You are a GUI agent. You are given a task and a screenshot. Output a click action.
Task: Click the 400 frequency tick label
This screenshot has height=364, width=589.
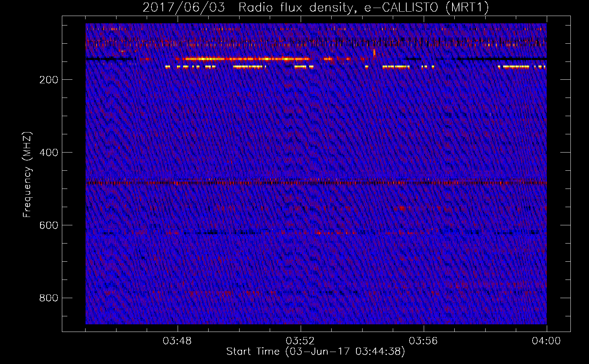tap(49, 153)
